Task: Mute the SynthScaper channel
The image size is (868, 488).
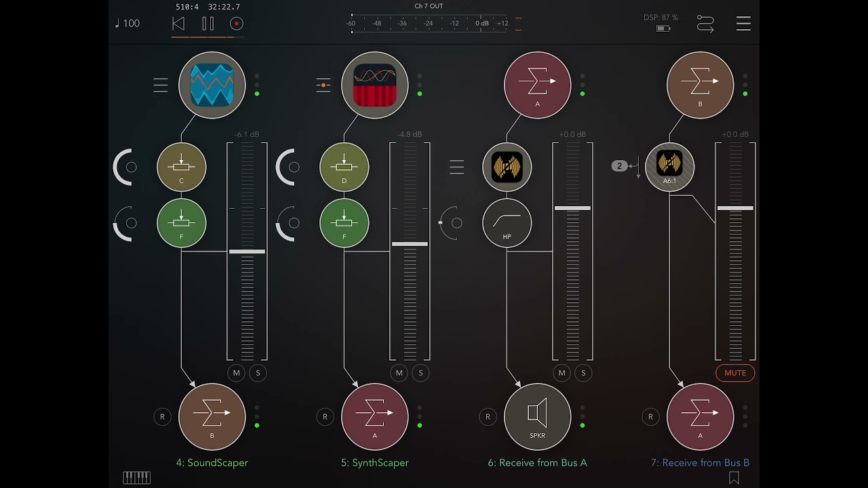Action: (x=399, y=373)
